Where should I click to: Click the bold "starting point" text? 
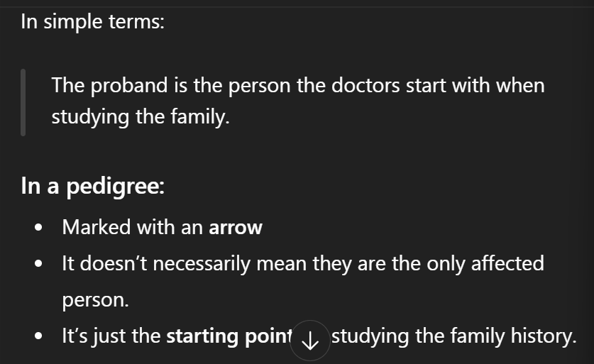coord(229,336)
